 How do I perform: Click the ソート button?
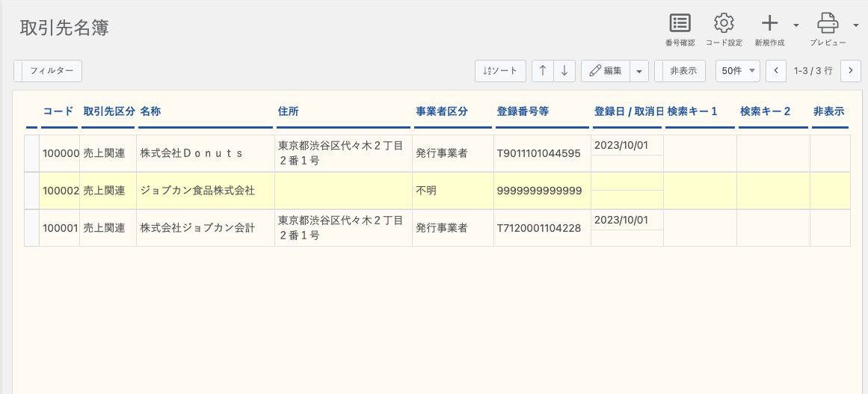tap(500, 71)
